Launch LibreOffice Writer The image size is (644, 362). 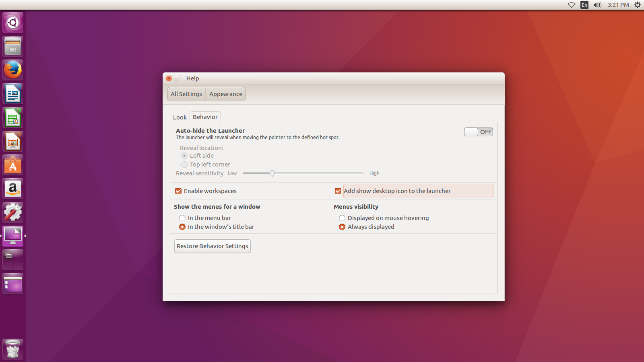(x=13, y=94)
